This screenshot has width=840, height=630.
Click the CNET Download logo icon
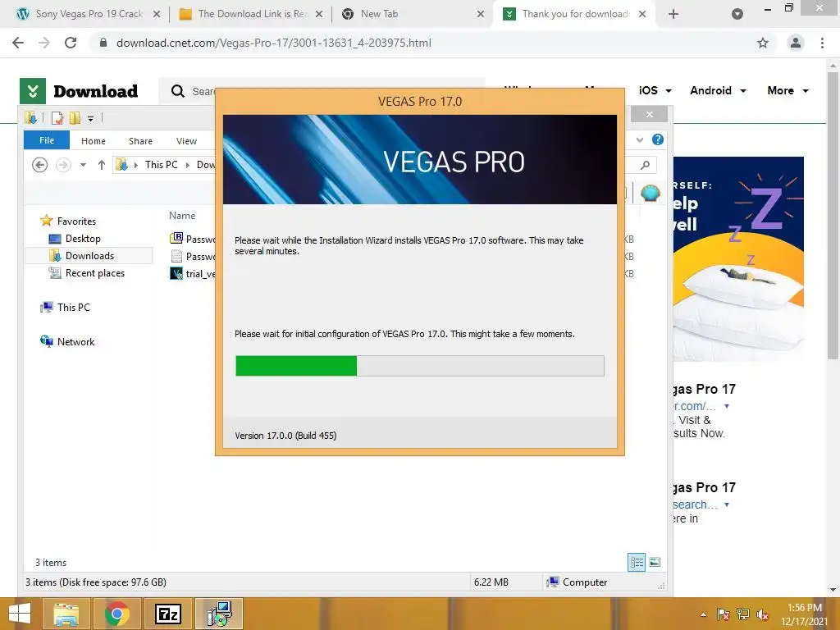click(x=33, y=91)
